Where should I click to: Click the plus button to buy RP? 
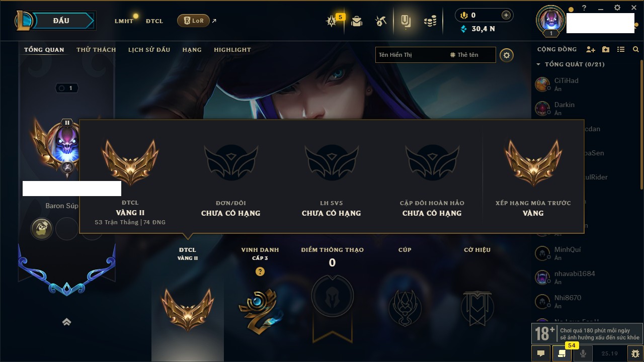tap(506, 15)
